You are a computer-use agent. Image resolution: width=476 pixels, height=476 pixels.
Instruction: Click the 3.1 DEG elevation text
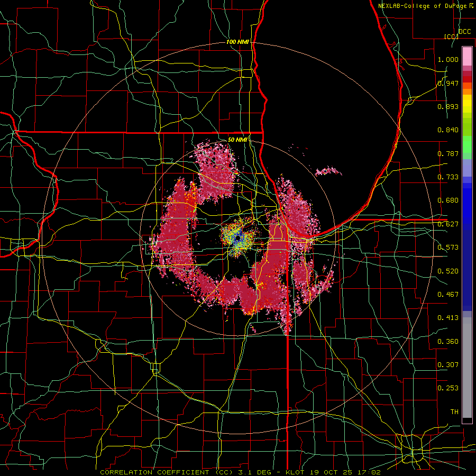click(x=254, y=472)
